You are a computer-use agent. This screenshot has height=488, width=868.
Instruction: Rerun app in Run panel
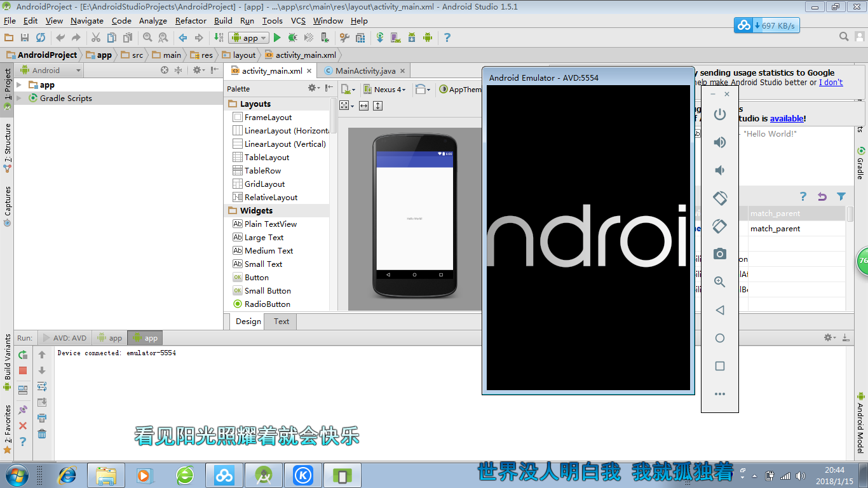point(23,355)
